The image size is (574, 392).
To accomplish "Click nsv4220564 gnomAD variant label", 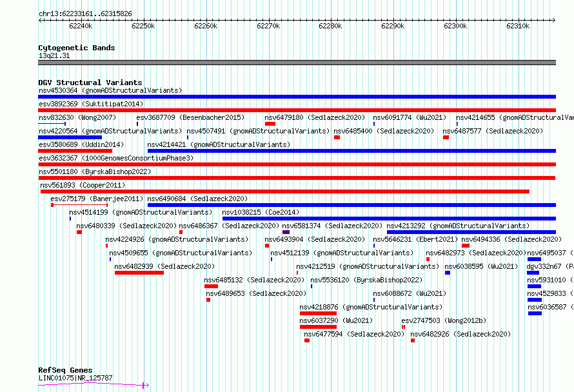I will tap(110, 131).
